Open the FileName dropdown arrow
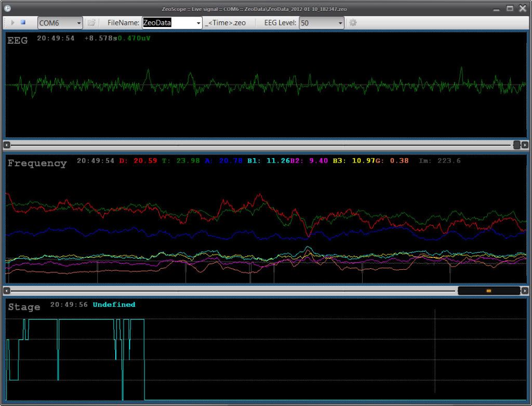 [x=198, y=23]
